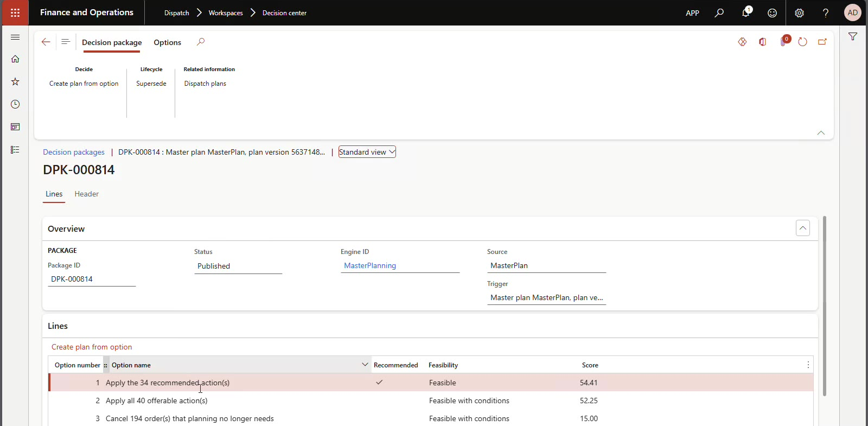Open Recent clock icon in sidebar

tap(15, 104)
